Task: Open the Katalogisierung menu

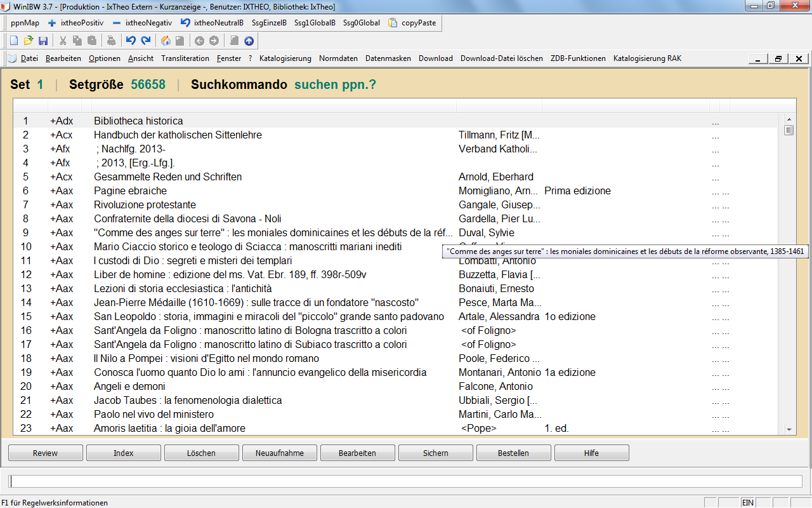Action: pos(285,58)
